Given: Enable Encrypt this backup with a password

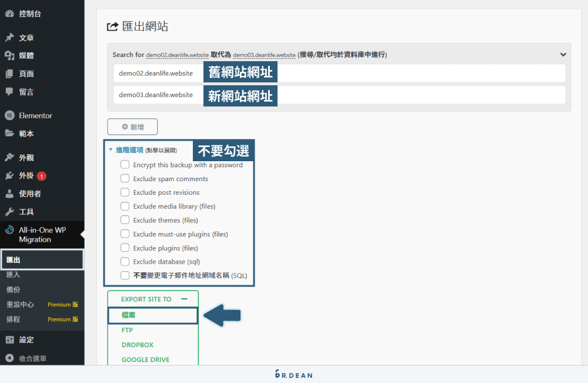Looking at the screenshot, I should point(124,165).
